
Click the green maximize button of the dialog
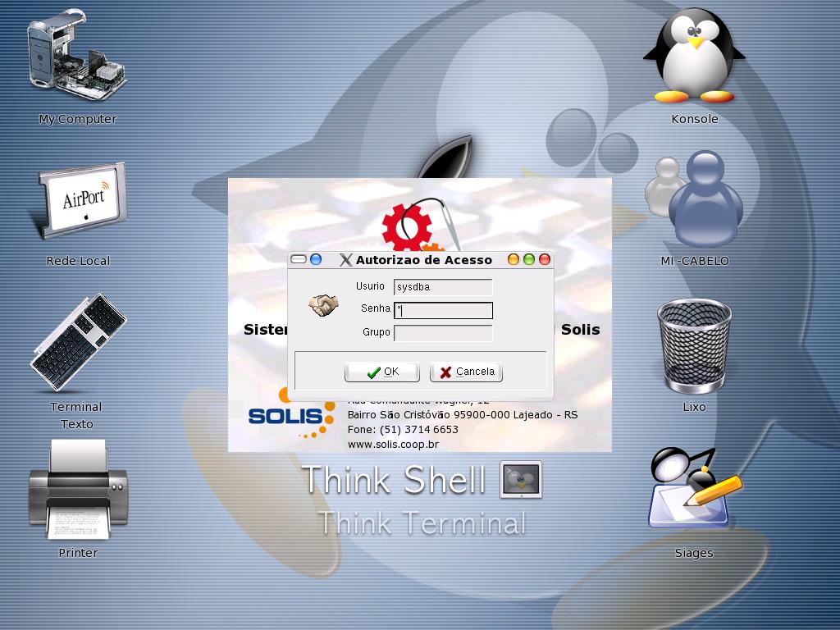click(x=529, y=259)
